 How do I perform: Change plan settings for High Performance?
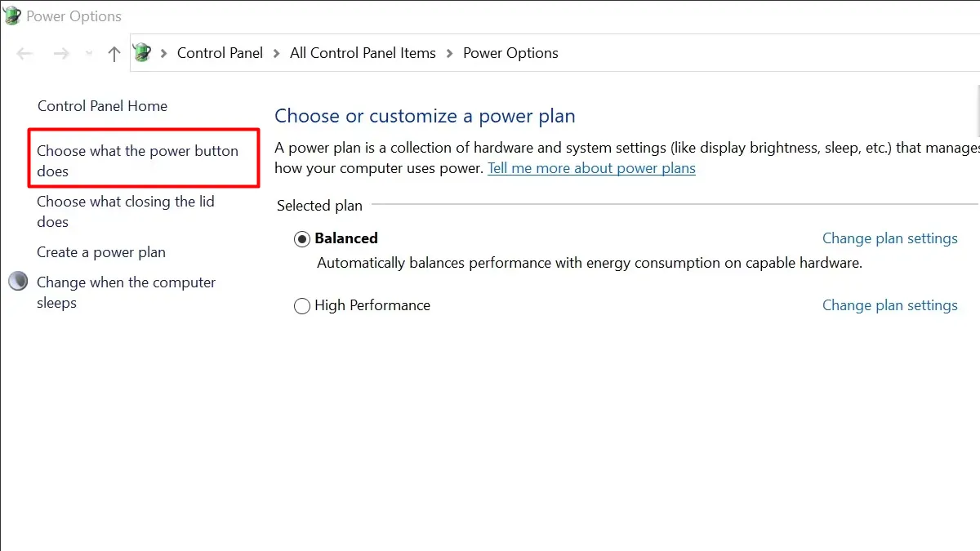(889, 305)
